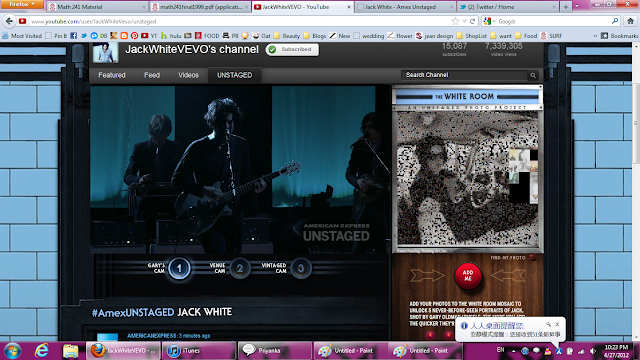Show hidden tray icons arrow
This screenshot has height=360, width=640.
[x=513, y=351]
